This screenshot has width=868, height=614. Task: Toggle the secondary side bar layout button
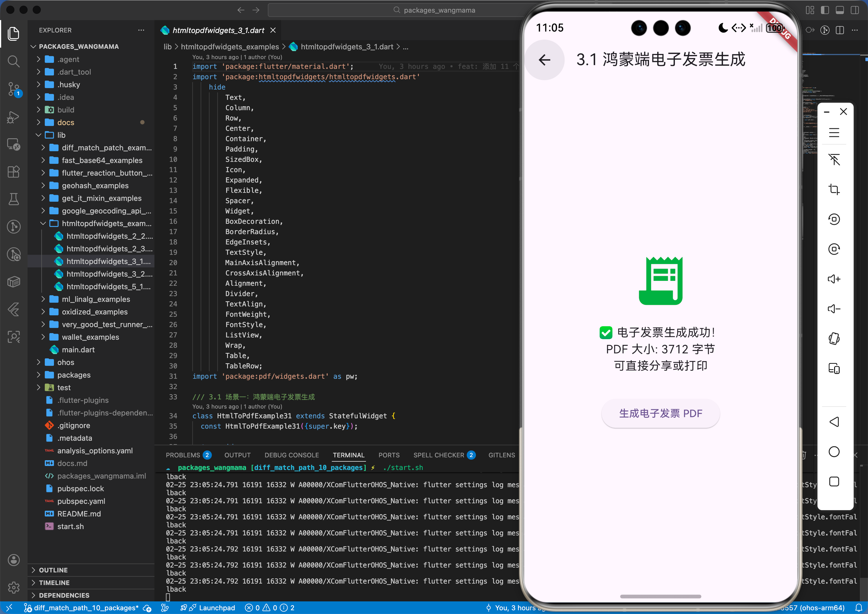855,10
